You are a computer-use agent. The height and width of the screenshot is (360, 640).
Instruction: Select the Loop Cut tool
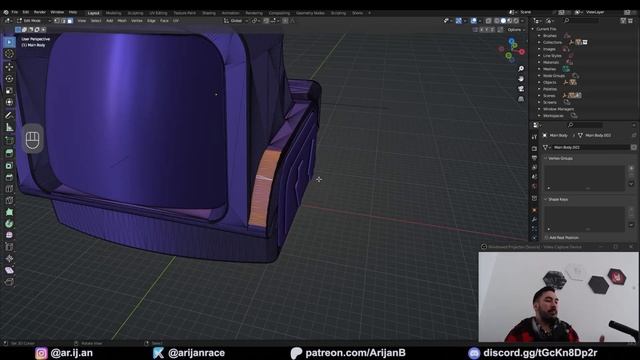pos(9,189)
